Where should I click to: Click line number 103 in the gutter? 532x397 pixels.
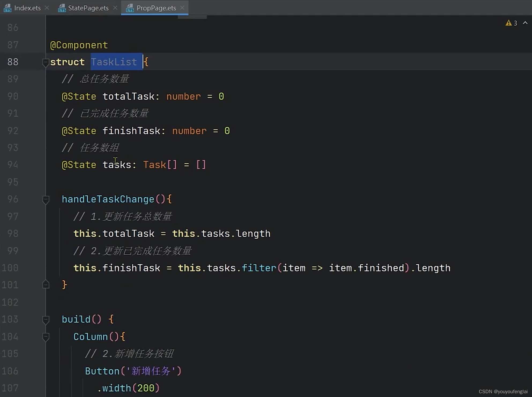pyautogui.click(x=10, y=319)
